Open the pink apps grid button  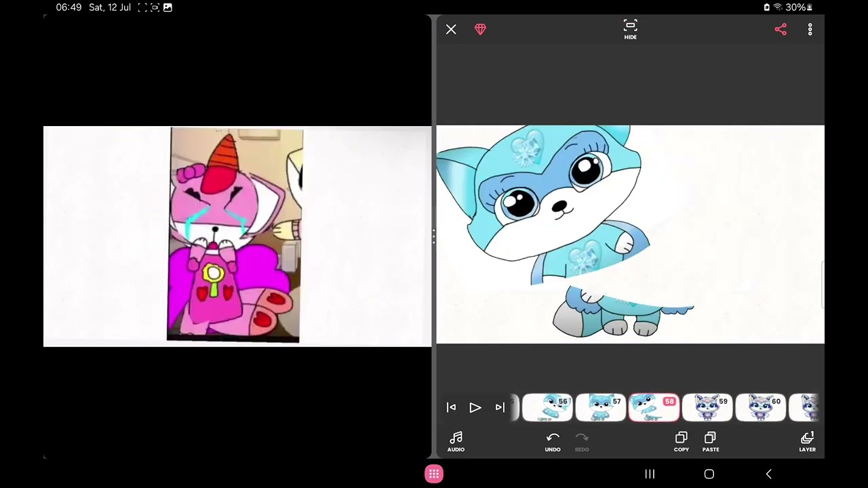[434, 474]
